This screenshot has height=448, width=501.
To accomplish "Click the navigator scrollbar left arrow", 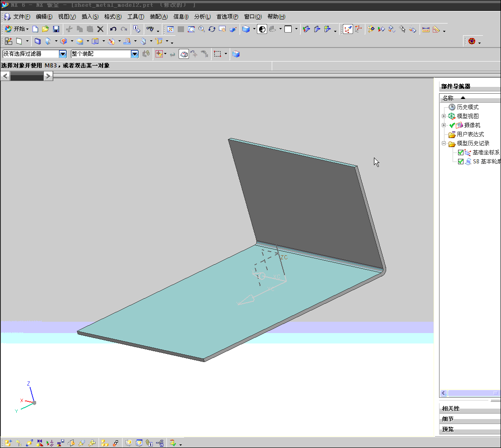I will [444, 393].
